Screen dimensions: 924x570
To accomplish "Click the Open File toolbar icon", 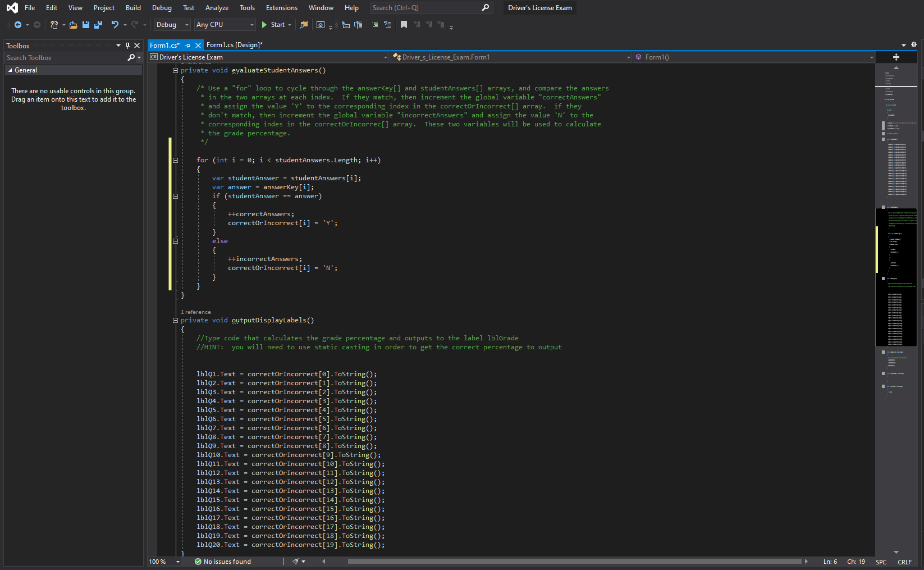I will point(72,25).
